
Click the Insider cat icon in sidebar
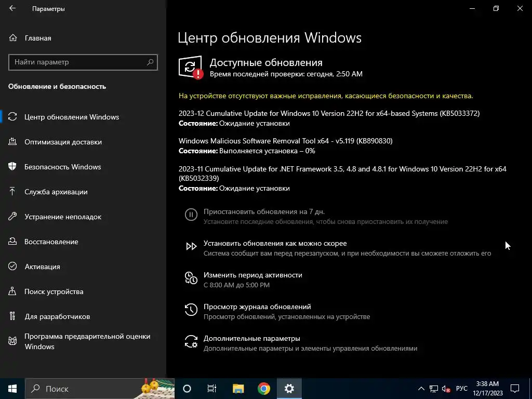(12, 341)
